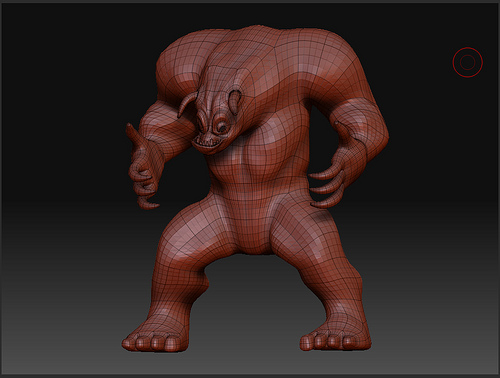500x378 pixels.
Task: Click the curved horn beside the creature's head
Action: tap(186, 104)
